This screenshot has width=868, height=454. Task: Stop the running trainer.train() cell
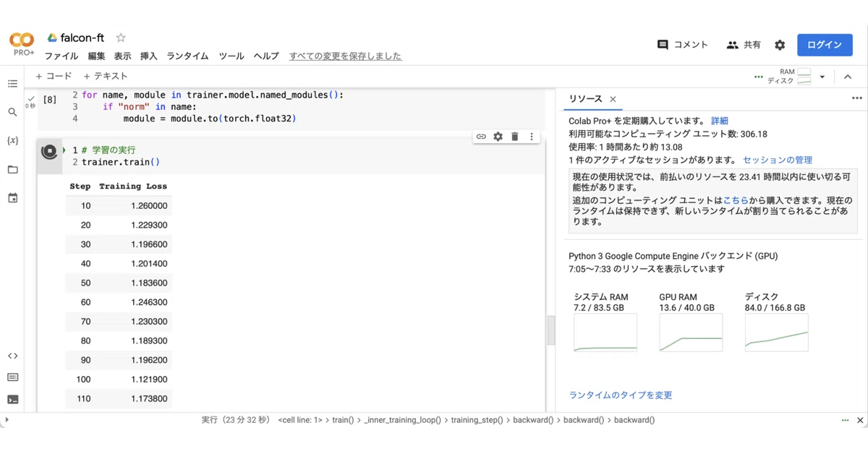coord(49,152)
